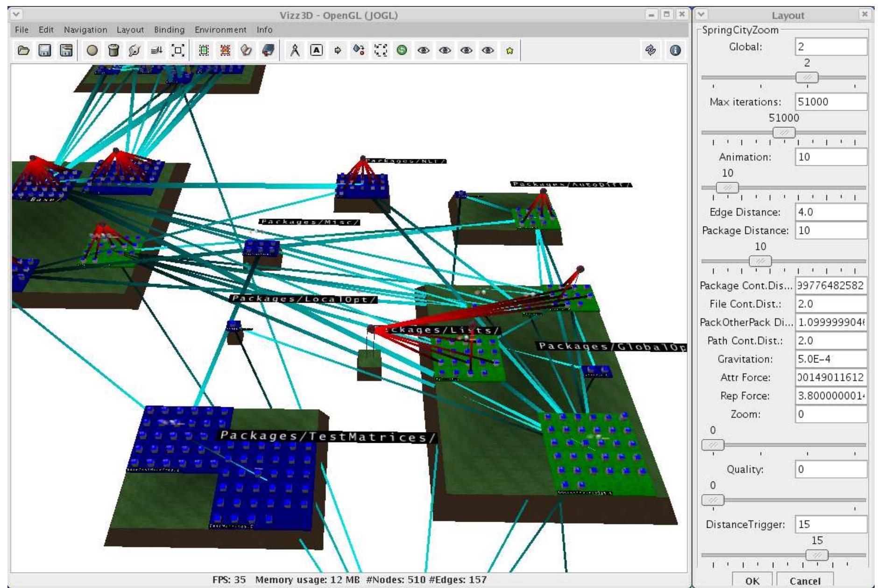Open the Layout window menu arrow
The image size is (884, 588).
(x=701, y=14)
